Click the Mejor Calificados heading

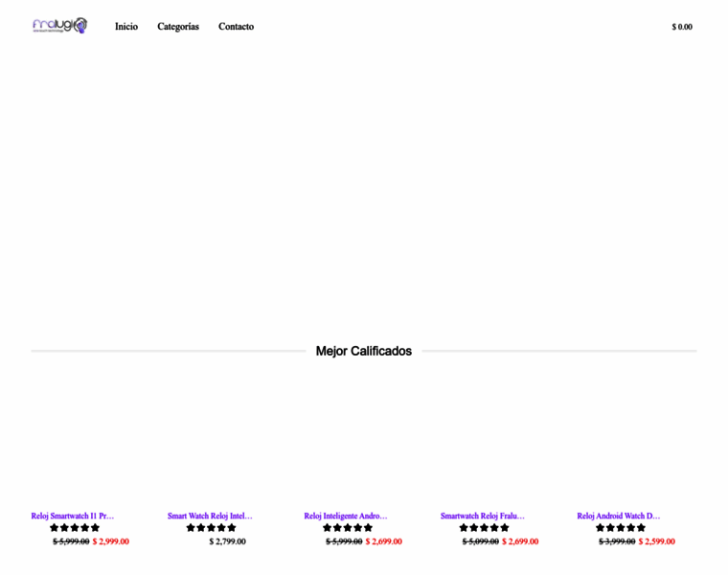pyautogui.click(x=364, y=351)
